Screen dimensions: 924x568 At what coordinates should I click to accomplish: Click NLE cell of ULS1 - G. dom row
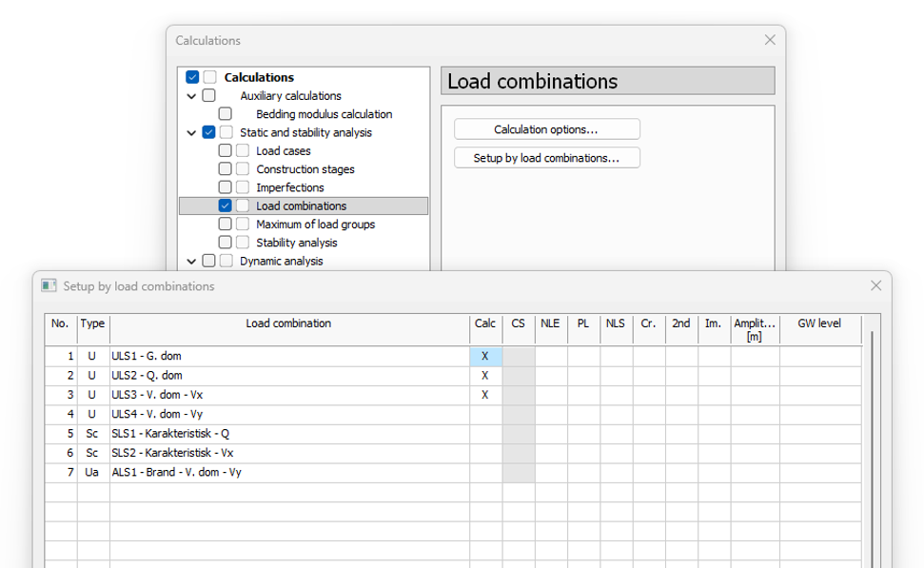551,356
